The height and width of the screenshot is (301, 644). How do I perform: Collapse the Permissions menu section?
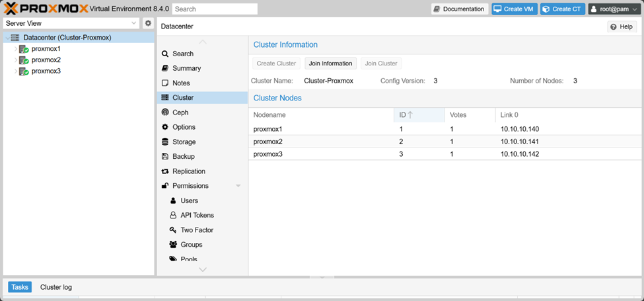coord(238,186)
